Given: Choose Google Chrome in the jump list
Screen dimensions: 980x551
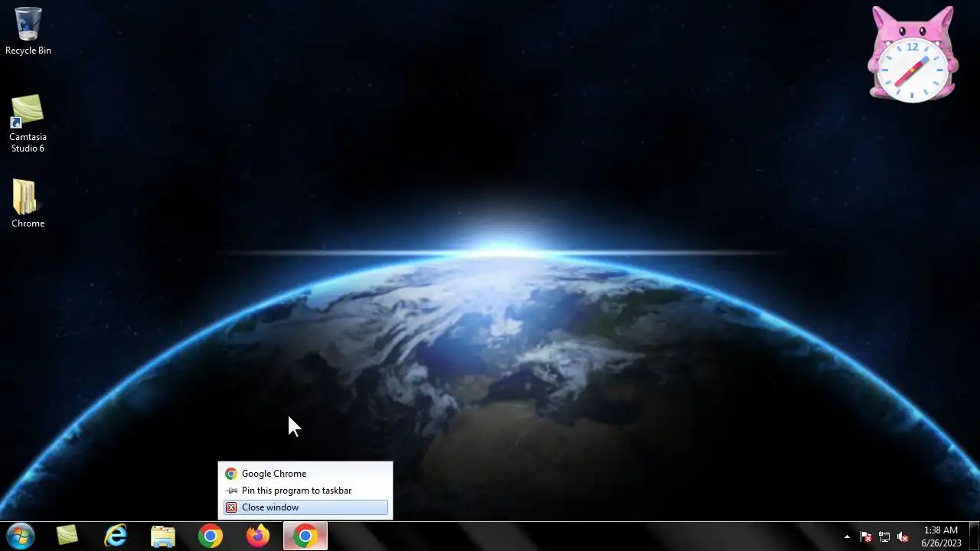Looking at the screenshot, I should coord(305,474).
